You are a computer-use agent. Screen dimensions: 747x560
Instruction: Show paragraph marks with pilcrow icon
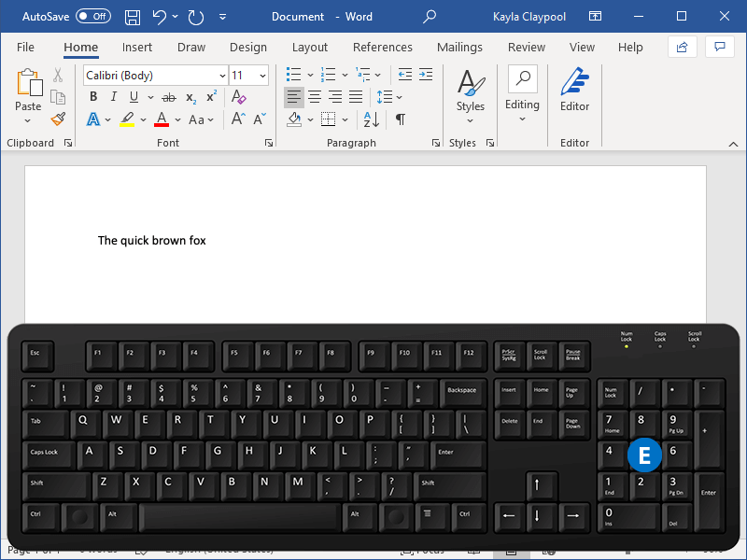point(400,119)
